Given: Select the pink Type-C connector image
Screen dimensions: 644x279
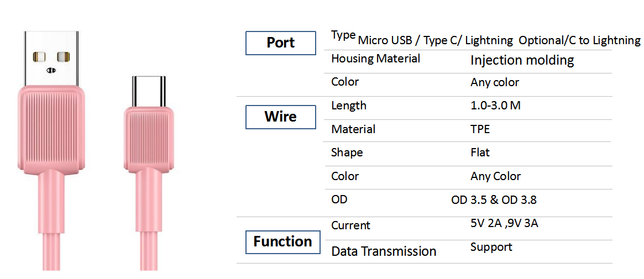Looking at the screenshot, I should [149, 172].
